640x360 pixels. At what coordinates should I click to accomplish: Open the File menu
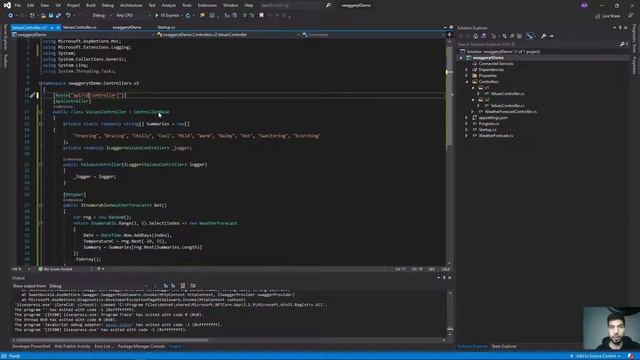18,5
